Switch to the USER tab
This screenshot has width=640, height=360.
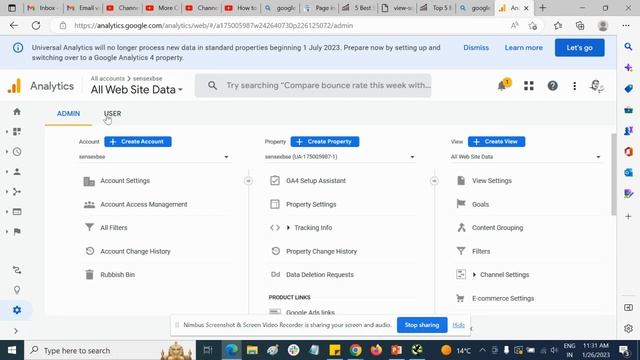point(112,113)
